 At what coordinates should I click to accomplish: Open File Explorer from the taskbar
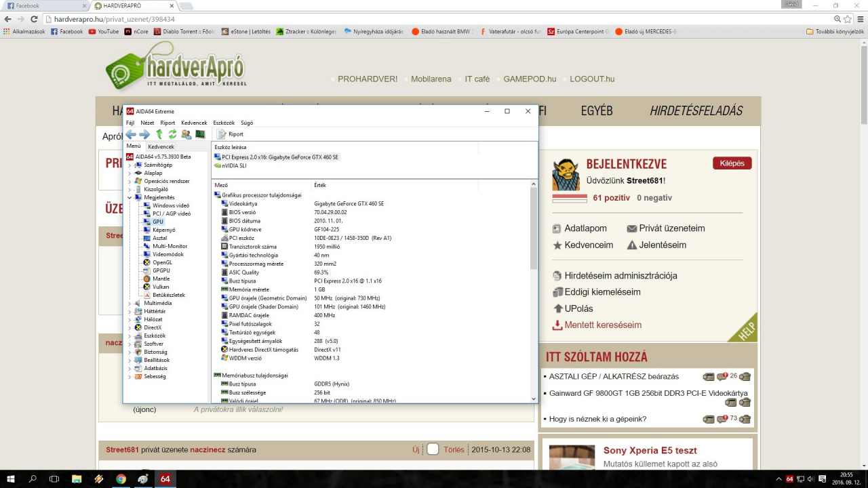[77, 479]
